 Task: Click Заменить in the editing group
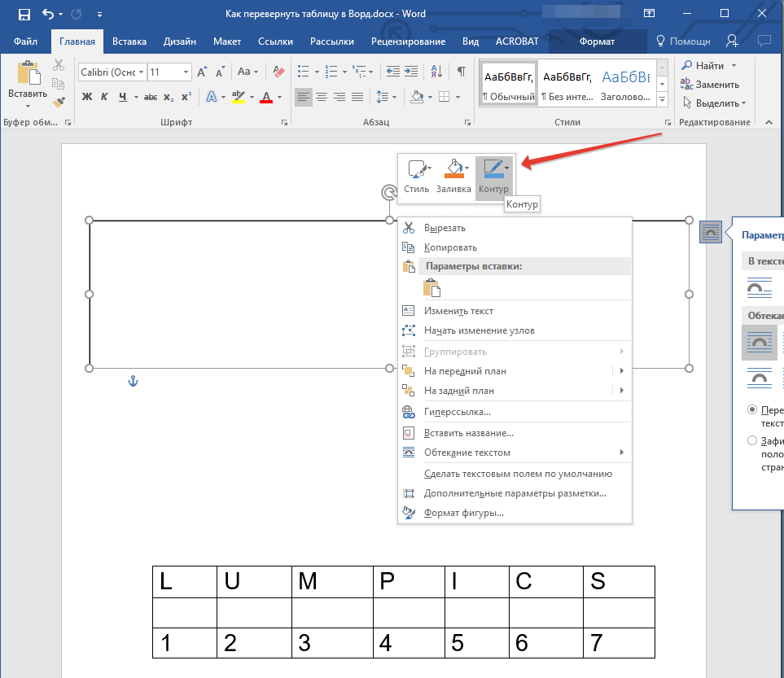[x=716, y=85]
